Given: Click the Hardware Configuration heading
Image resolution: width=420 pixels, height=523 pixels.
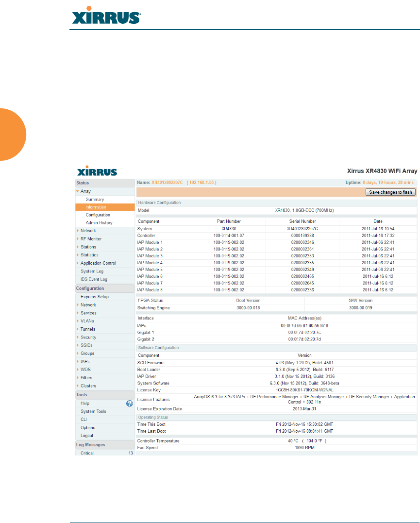Looking at the screenshot, I should tap(159, 203).
